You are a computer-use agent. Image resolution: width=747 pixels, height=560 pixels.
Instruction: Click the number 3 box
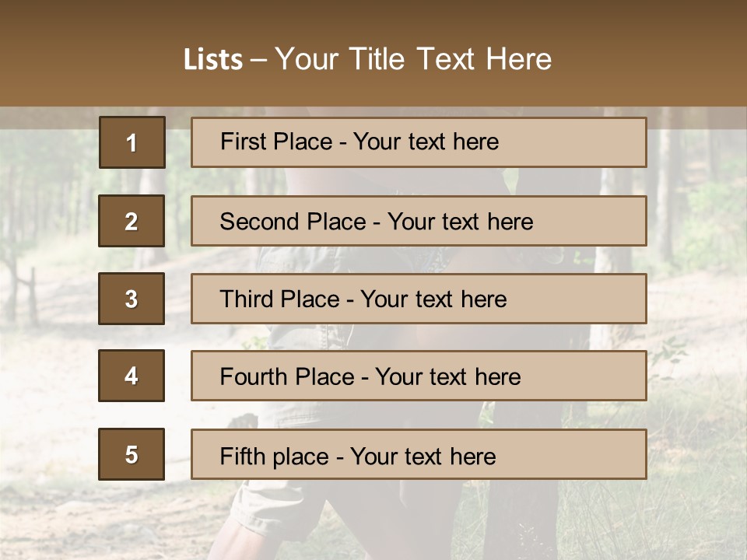pyautogui.click(x=132, y=299)
